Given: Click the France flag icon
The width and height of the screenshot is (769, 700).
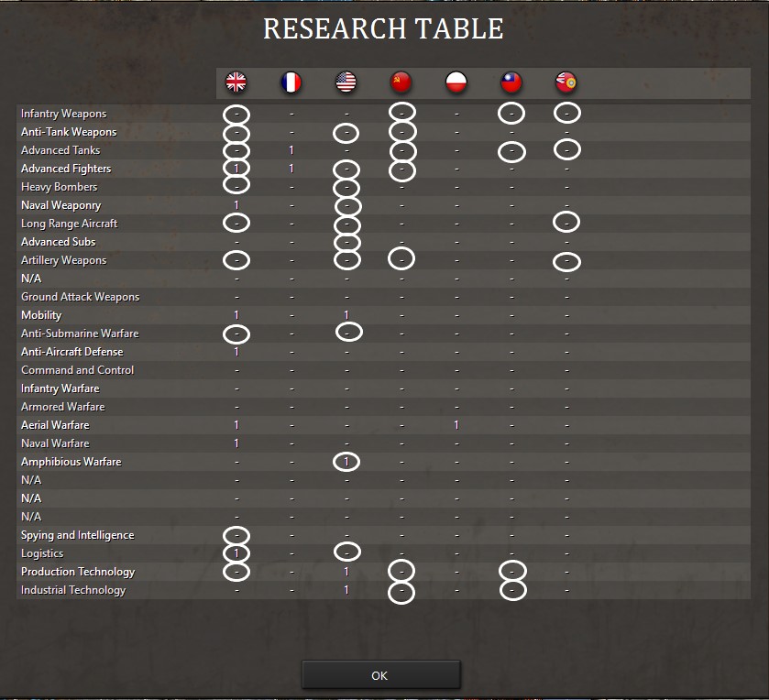Looking at the screenshot, I should click(x=291, y=82).
